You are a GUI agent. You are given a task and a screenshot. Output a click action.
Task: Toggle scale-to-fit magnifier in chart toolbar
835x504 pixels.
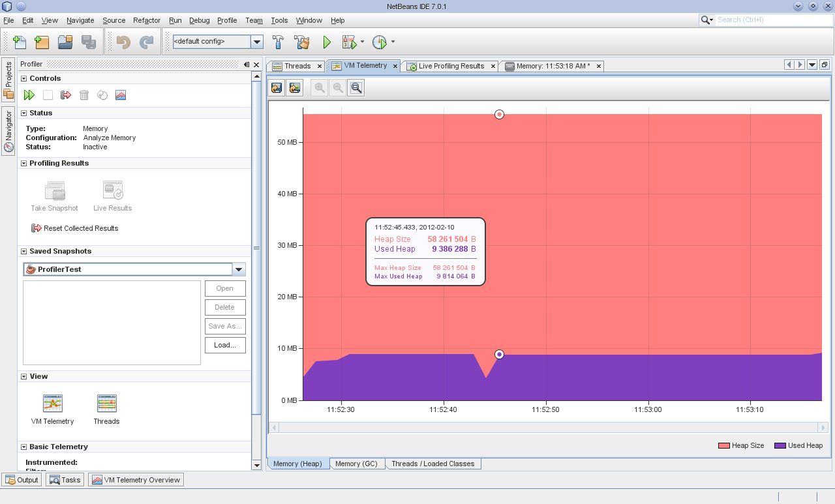click(356, 87)
